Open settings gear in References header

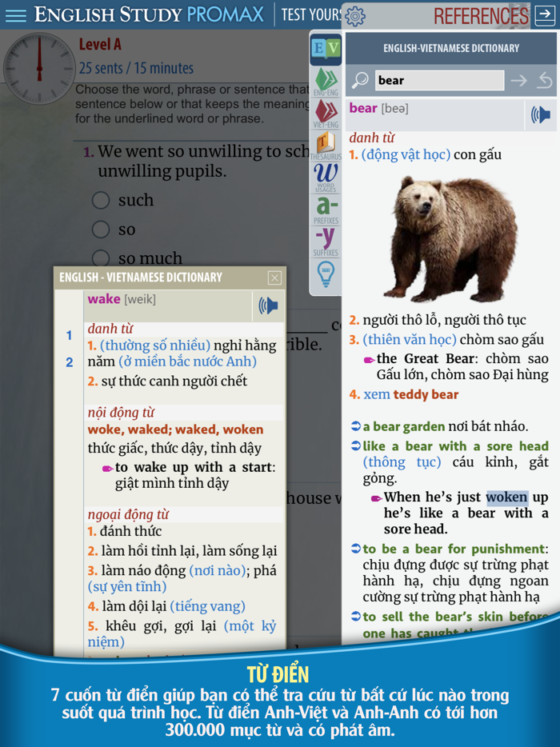[354, 16]
